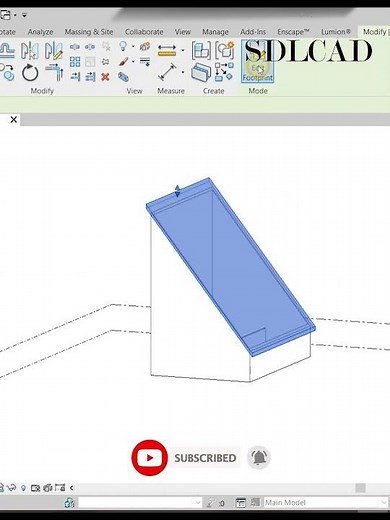This screenshot has height=520, width=390.
Task: Open the Analyze ribbon tab
Action: click(40, 32)
